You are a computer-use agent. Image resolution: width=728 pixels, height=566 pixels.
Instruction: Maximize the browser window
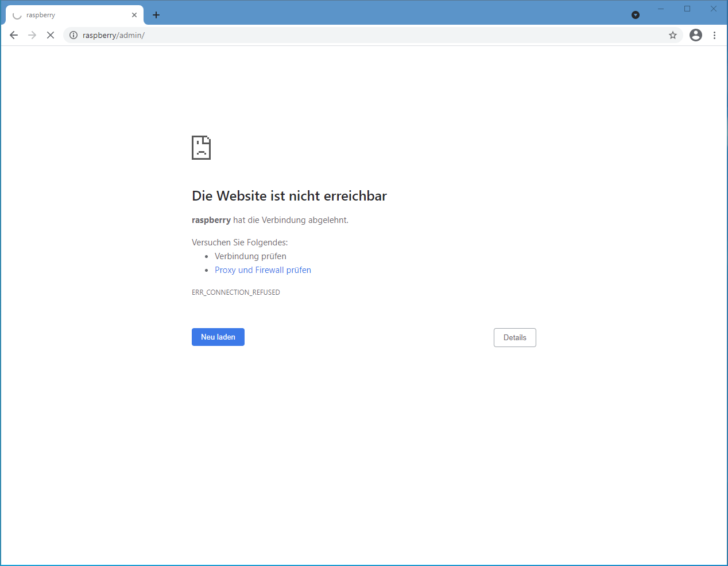(x=687, y=9)
